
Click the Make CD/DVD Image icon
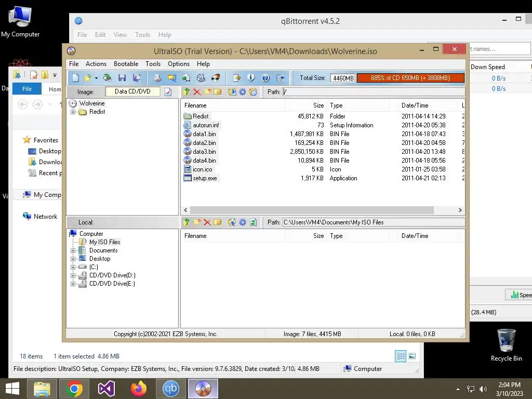click(157, 78)
